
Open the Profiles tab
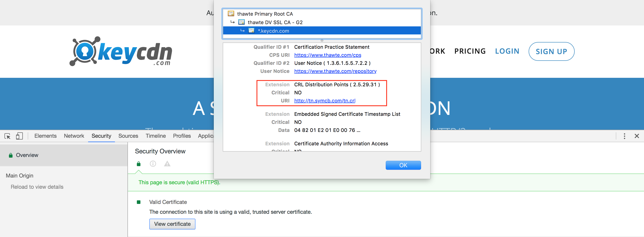pos(182,136)
